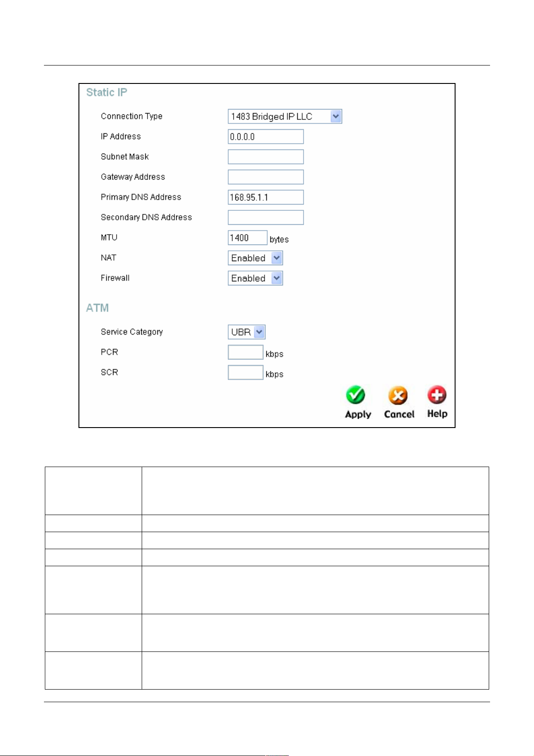Click the Firewall label

click(115, 278)
